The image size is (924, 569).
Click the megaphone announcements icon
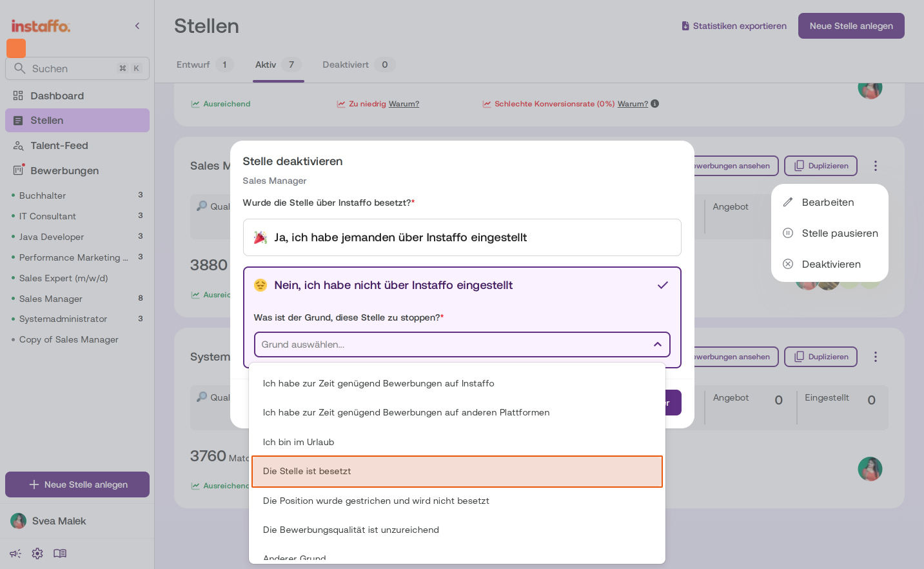[15, 554]
